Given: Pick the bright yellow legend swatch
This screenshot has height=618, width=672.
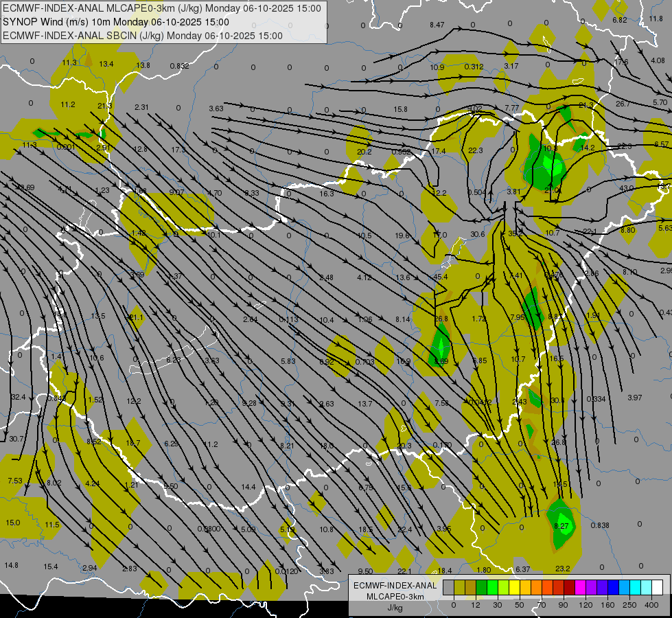Looking at the screenshot, I should point(515,587).
